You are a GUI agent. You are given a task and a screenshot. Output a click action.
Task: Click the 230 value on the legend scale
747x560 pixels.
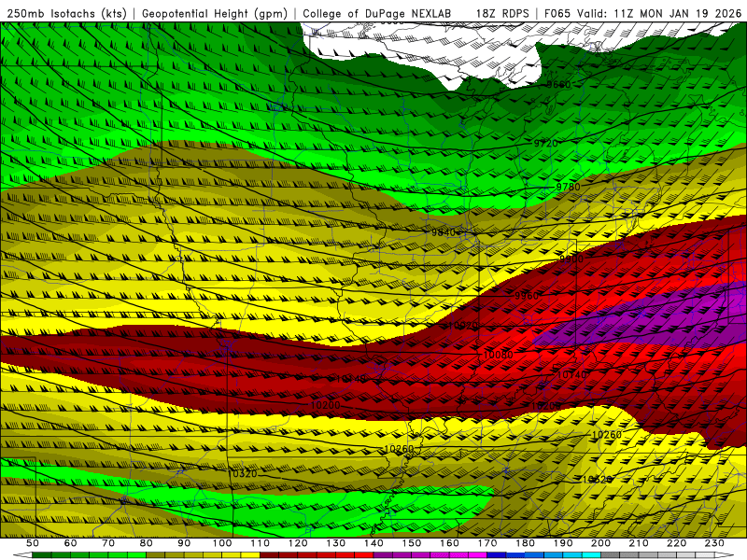[714, 543]
